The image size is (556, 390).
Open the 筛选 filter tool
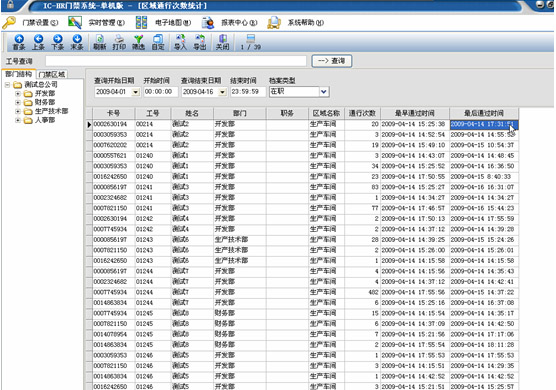click(138, 42)
